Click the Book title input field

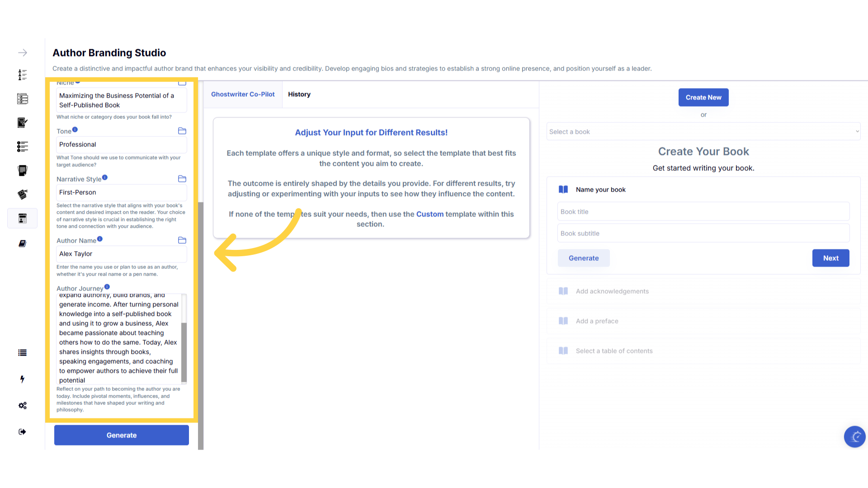703,211
